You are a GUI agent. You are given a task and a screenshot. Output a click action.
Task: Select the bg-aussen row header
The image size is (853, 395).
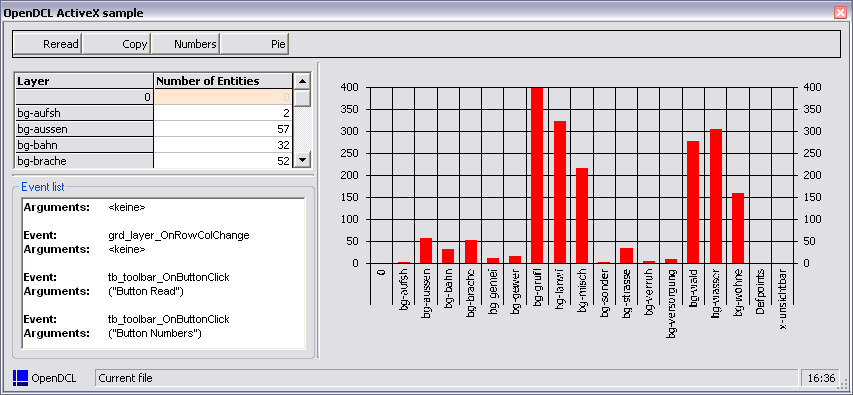tap(84, 129)
